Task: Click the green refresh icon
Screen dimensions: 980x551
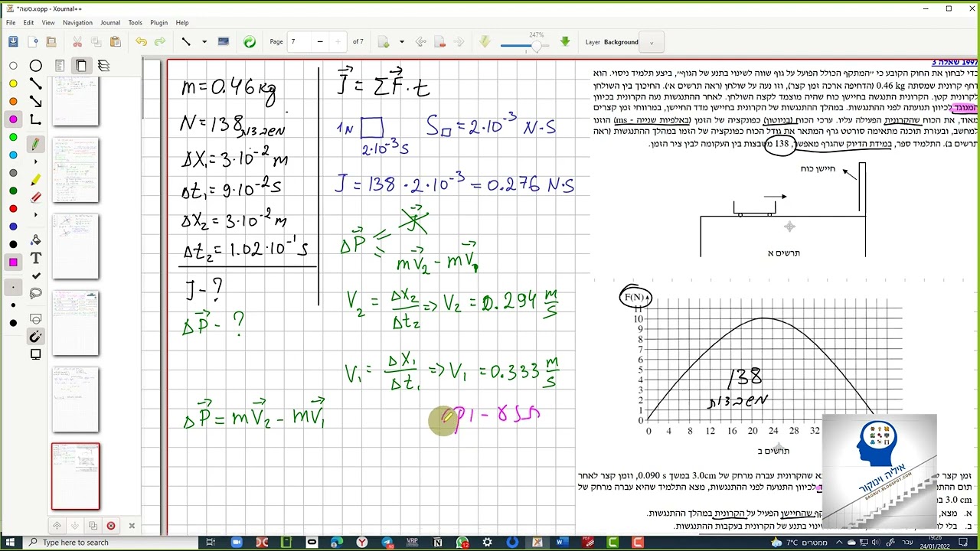Action: tap(250, 42)
